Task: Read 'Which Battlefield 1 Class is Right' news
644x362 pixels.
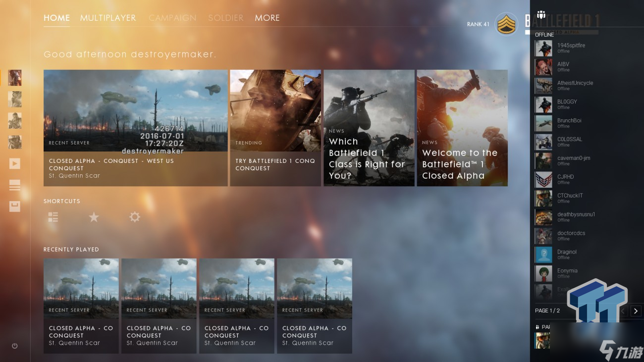Action: (x=369, y=128)
